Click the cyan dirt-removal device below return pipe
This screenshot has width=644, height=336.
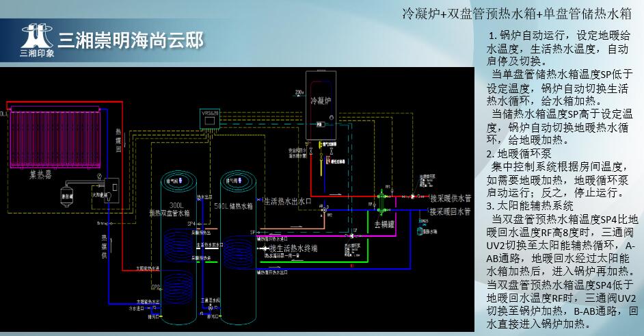[420, 231]
